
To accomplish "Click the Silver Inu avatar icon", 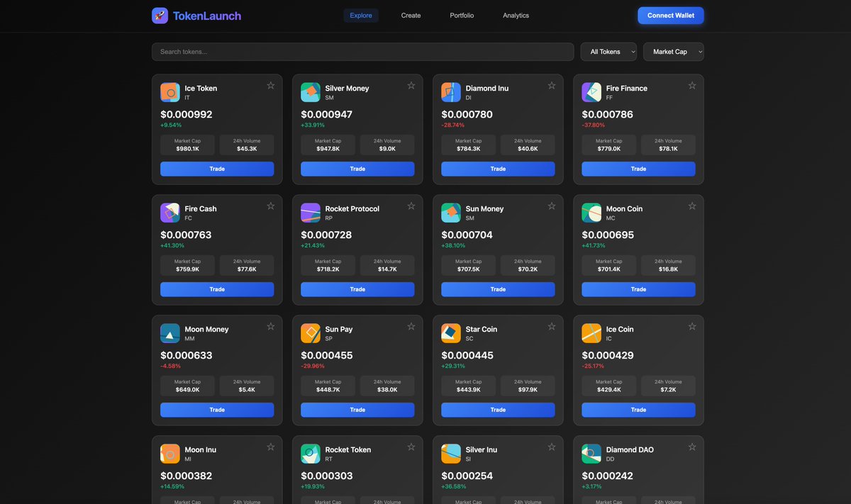I will (451, 454).
